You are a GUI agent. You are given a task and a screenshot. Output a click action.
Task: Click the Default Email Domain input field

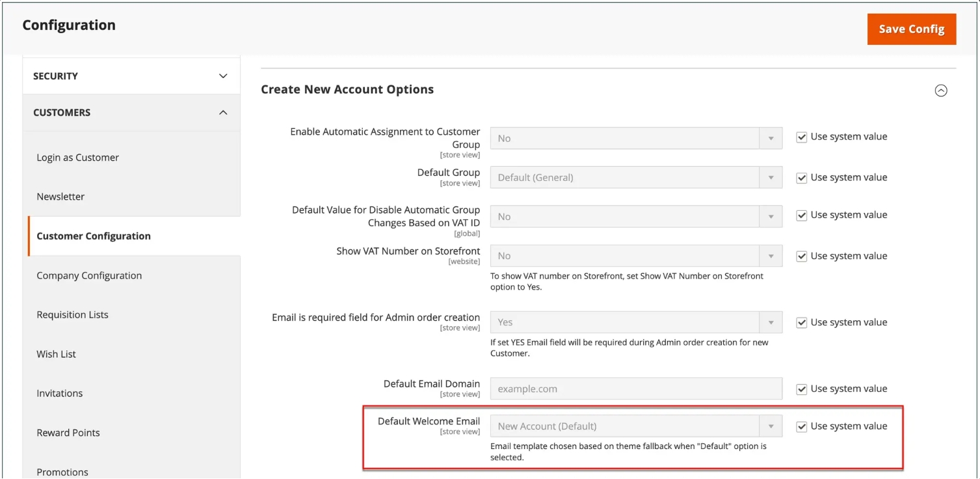click(636, 389)
